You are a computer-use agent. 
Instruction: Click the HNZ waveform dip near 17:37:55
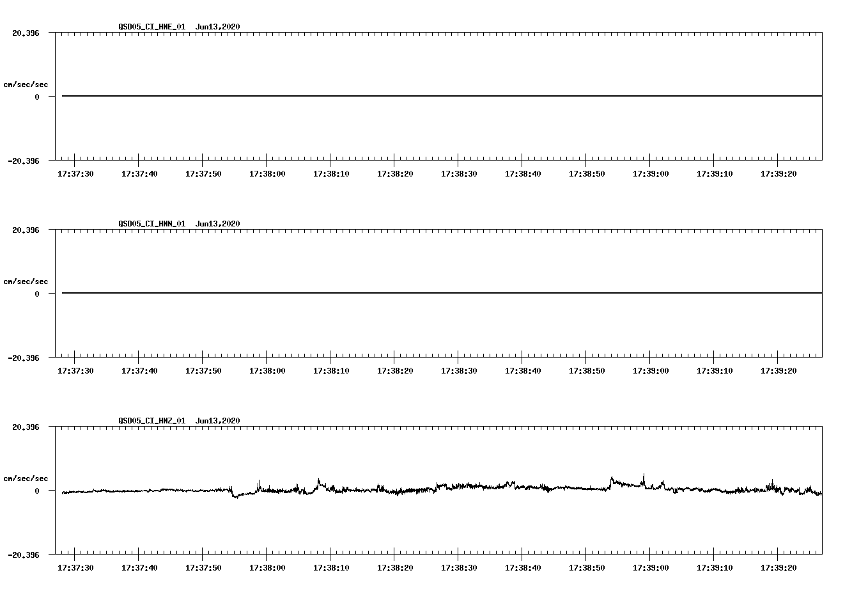coord(235,494)
